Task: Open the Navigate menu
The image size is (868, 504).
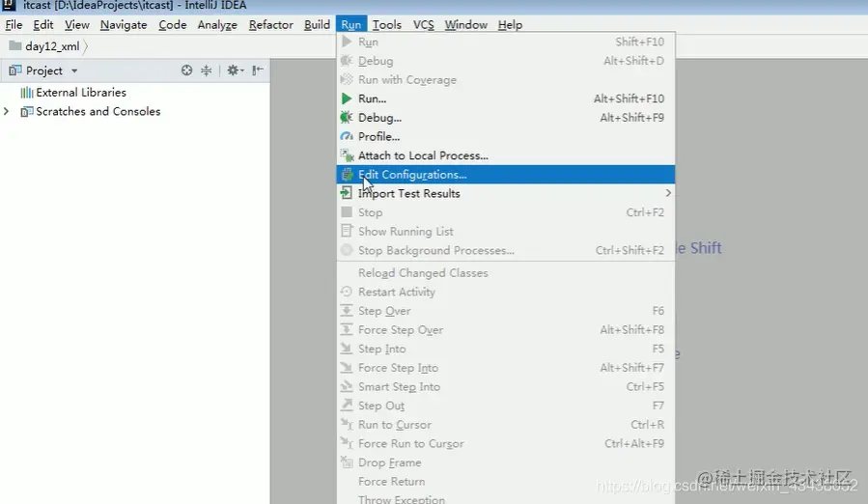Action: click(124, 25)
